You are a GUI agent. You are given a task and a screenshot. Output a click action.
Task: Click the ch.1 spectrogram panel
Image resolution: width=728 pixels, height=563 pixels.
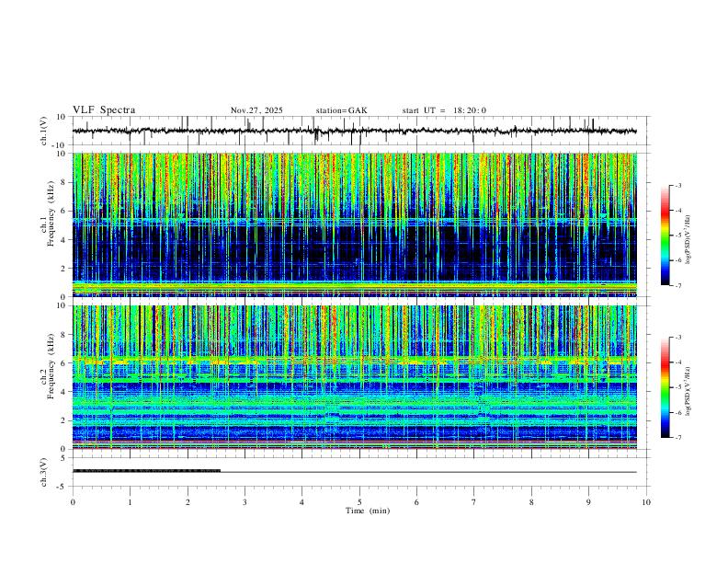pos(355,224)
